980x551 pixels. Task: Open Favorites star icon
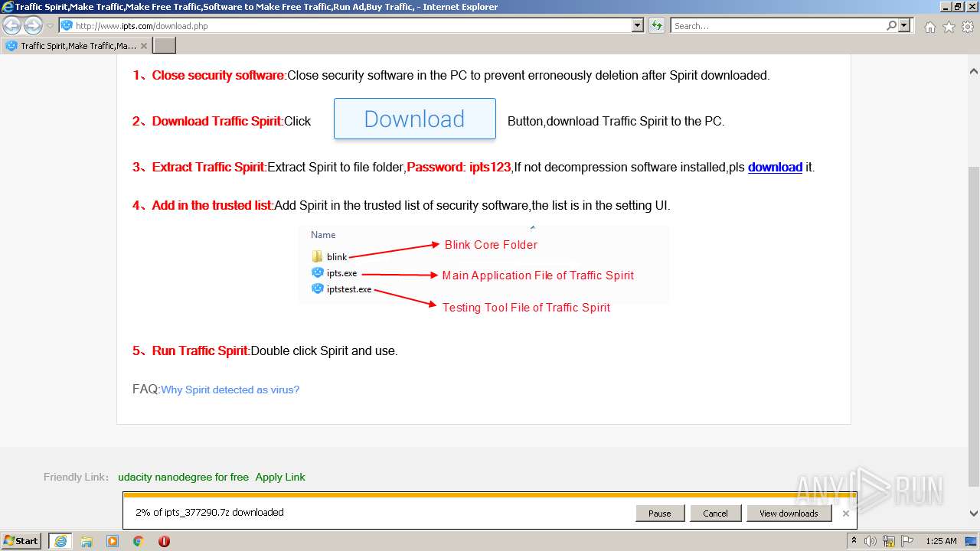point(949,27)
